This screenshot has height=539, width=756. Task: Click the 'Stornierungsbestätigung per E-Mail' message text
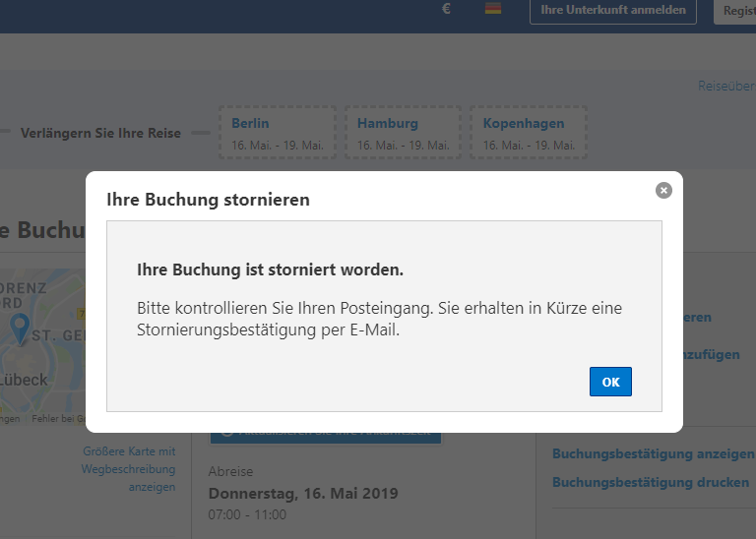pos(268,329)
